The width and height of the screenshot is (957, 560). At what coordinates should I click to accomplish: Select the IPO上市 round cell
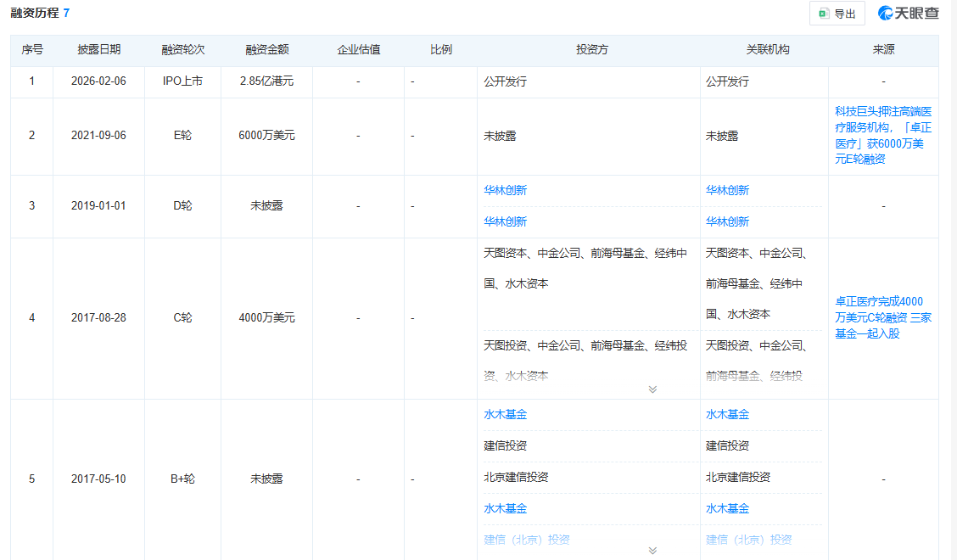click(182, 82)
